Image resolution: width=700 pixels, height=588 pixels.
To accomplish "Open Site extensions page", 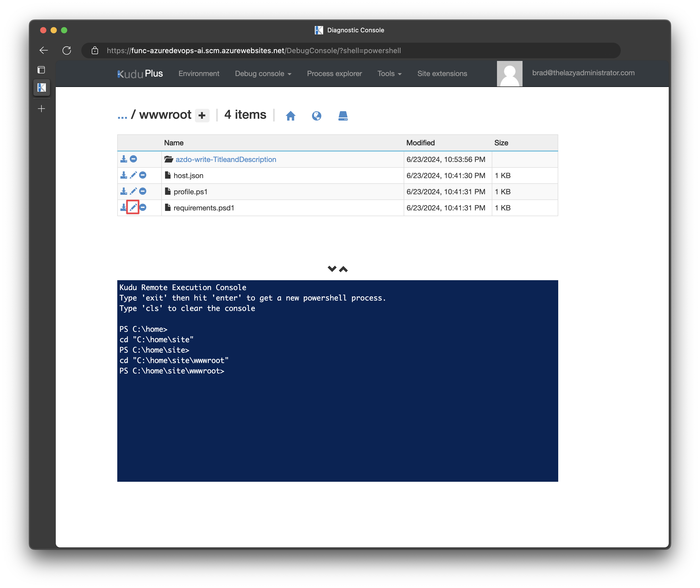I will (x=442, y=74).
